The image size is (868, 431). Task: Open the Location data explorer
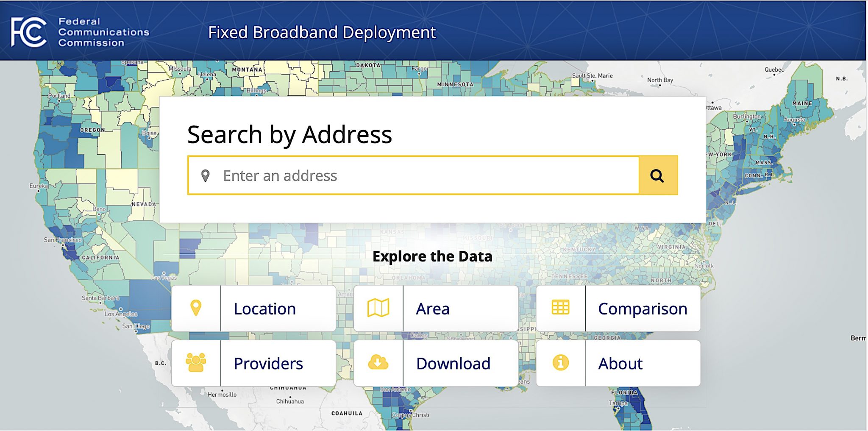[x=265, y=309]
